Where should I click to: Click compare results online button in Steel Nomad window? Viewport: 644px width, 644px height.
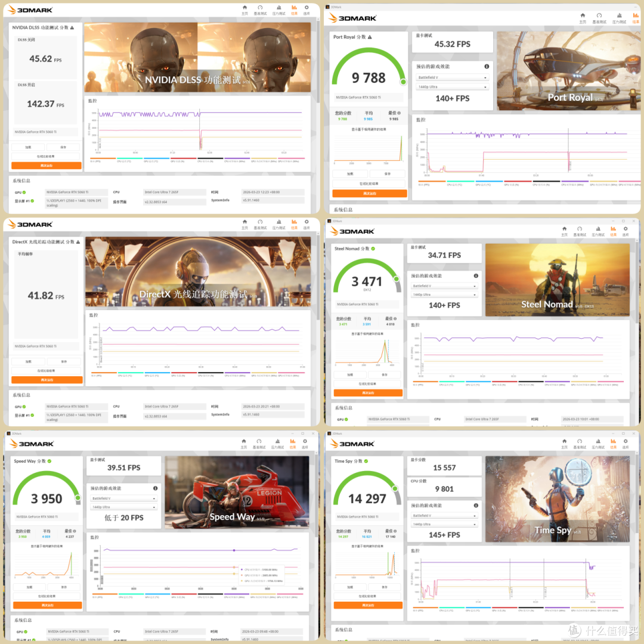pos(368,383)
